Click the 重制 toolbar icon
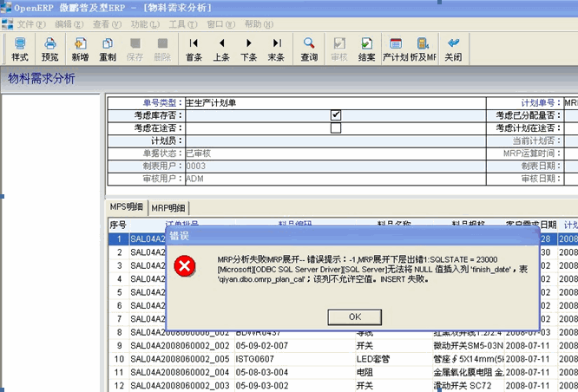The width and height of the screenshot is (578, 392). 108,49
